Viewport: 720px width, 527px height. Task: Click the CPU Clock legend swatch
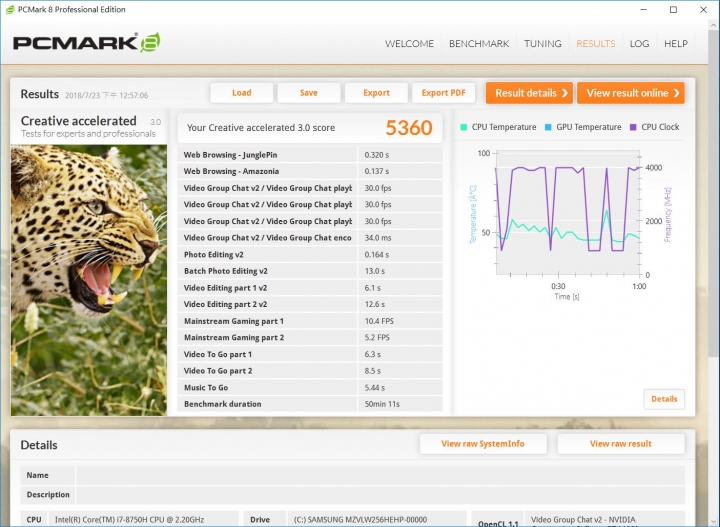tap(633, 127)
